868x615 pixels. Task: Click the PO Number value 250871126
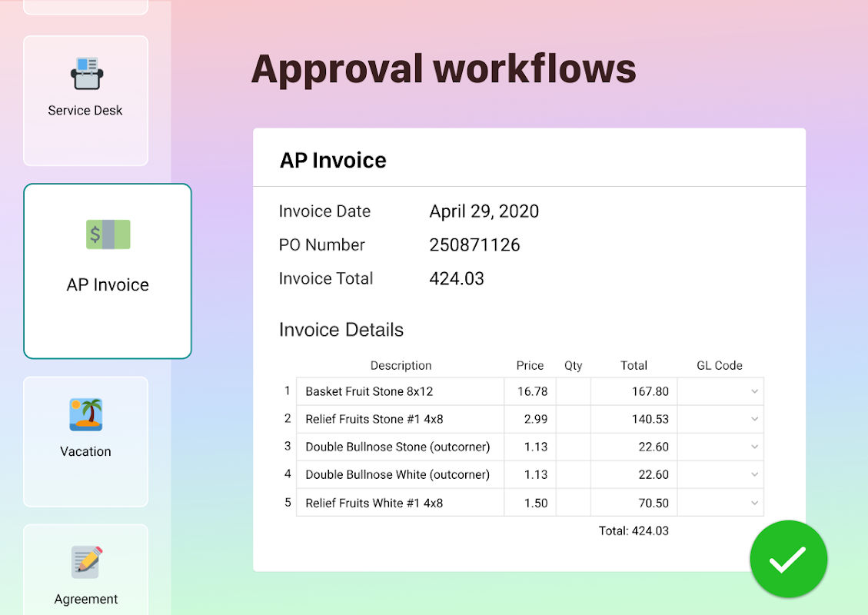coord(474,244)
